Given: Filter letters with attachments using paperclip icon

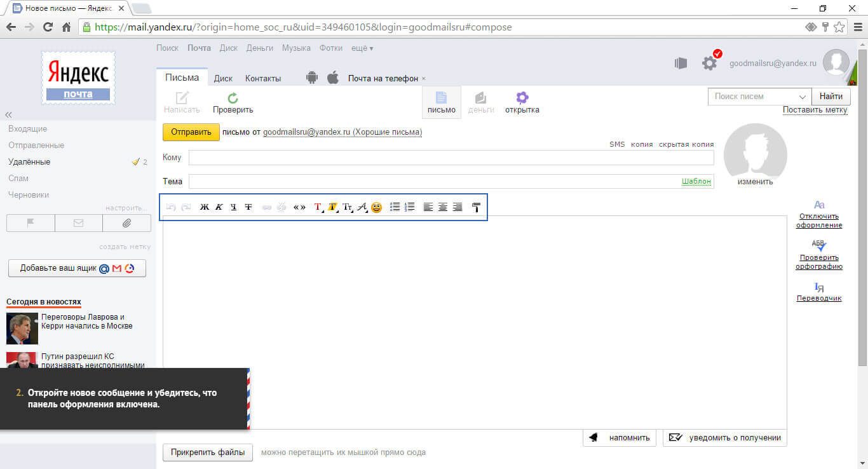Looking at the screenshot, I should (126, 223).
